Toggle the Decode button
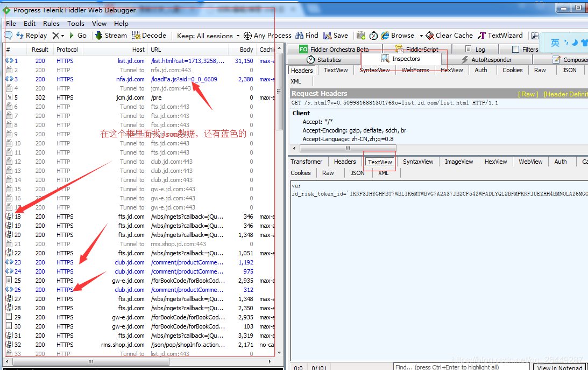The height and width of the screenshot is (370, 588). 149,36
